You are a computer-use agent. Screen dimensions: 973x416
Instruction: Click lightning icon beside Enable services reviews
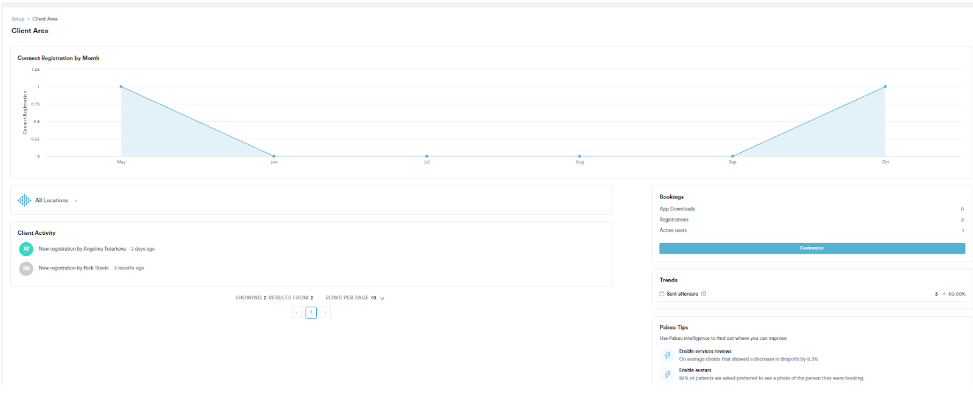point(668,355)
